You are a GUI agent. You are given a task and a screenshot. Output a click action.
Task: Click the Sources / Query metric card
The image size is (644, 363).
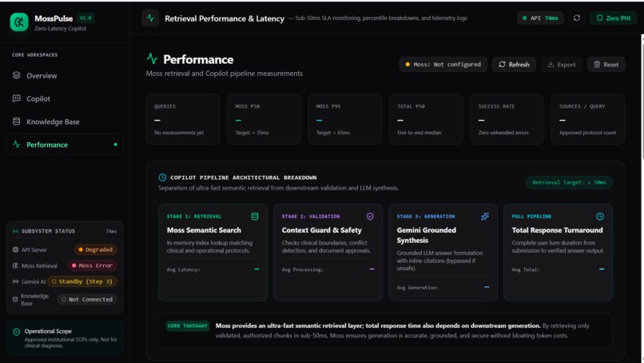(x=588, y=119)
